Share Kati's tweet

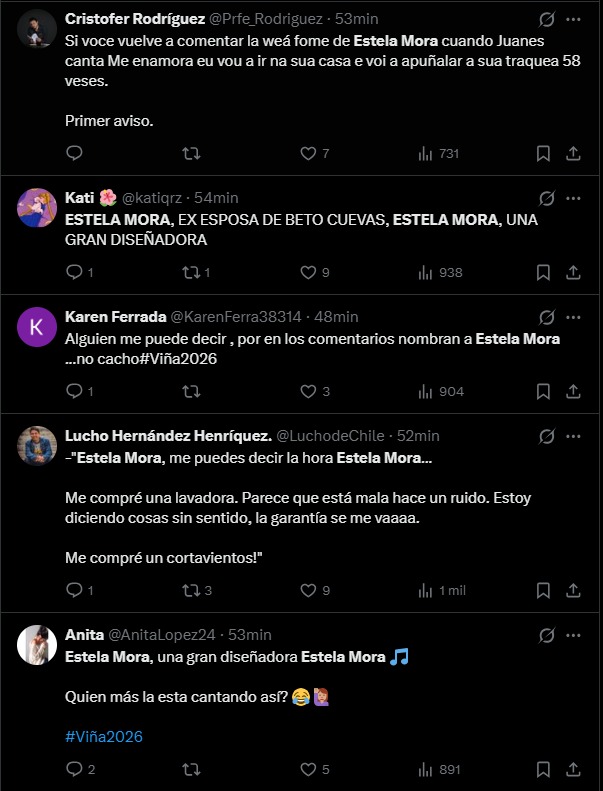[x=574, y=272]
